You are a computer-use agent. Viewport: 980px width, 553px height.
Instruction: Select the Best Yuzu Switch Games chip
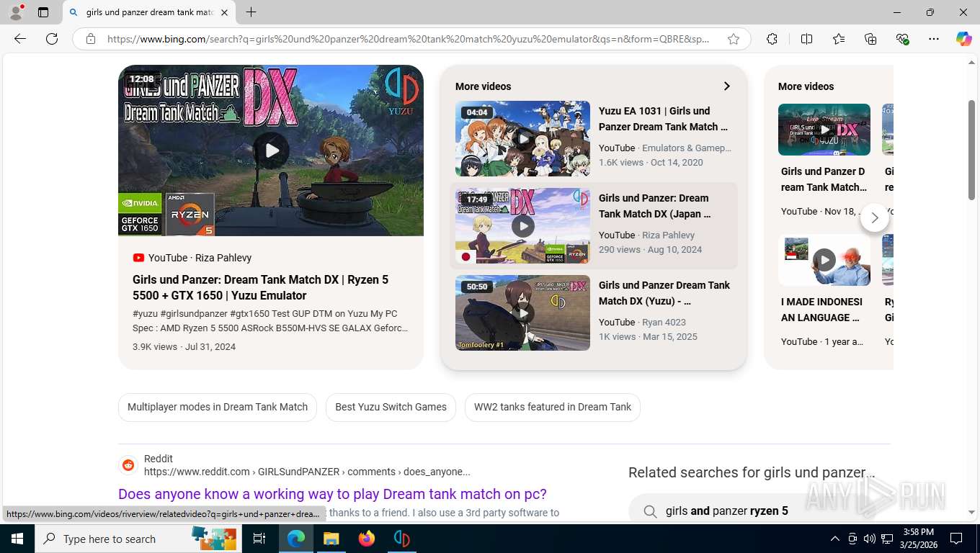[x=391, y=407]
